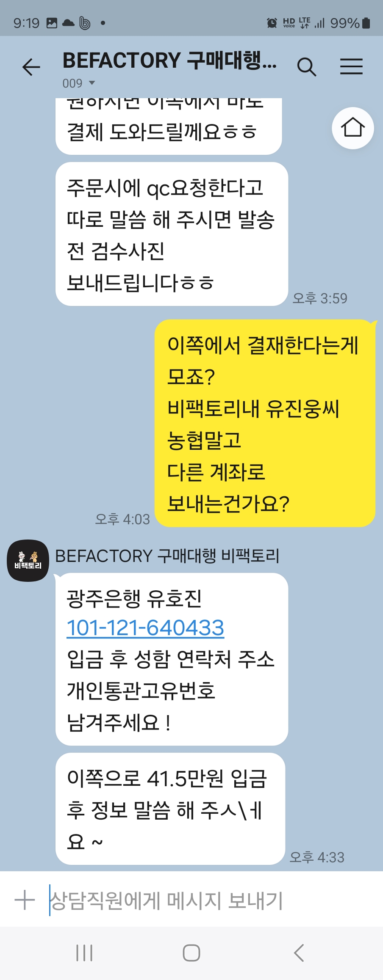
Task: Tap the Android recent apps button
Action: point(84,953)
